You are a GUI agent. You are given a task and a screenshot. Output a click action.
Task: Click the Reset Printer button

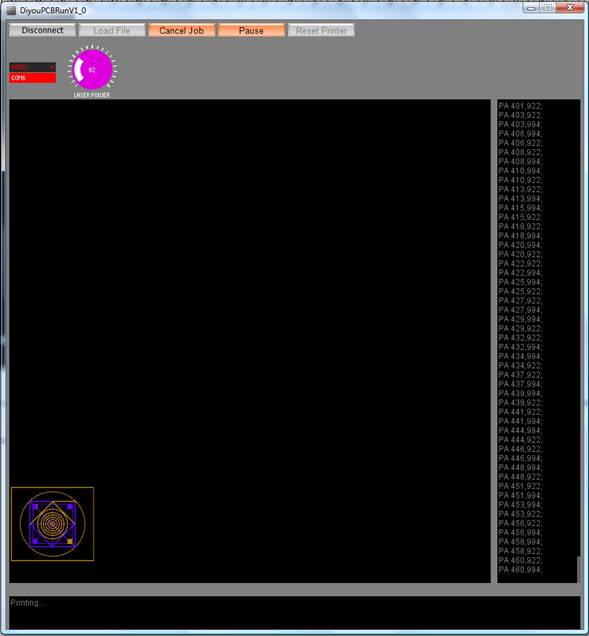pos(321,30)
